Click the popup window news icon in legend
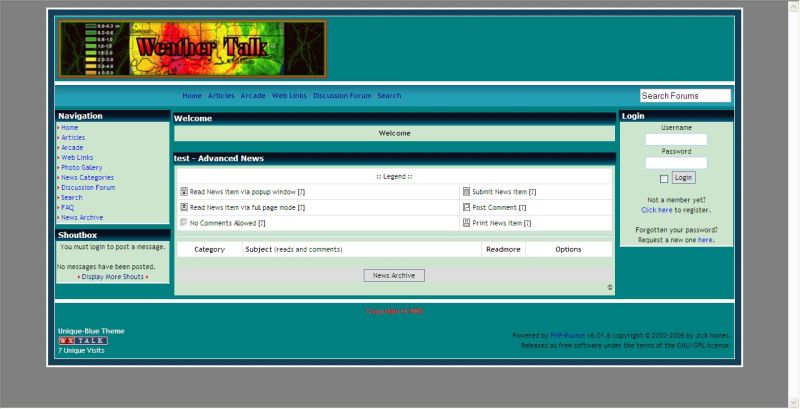The height and width of the screenshot is (409, 800). pos(184,191)
